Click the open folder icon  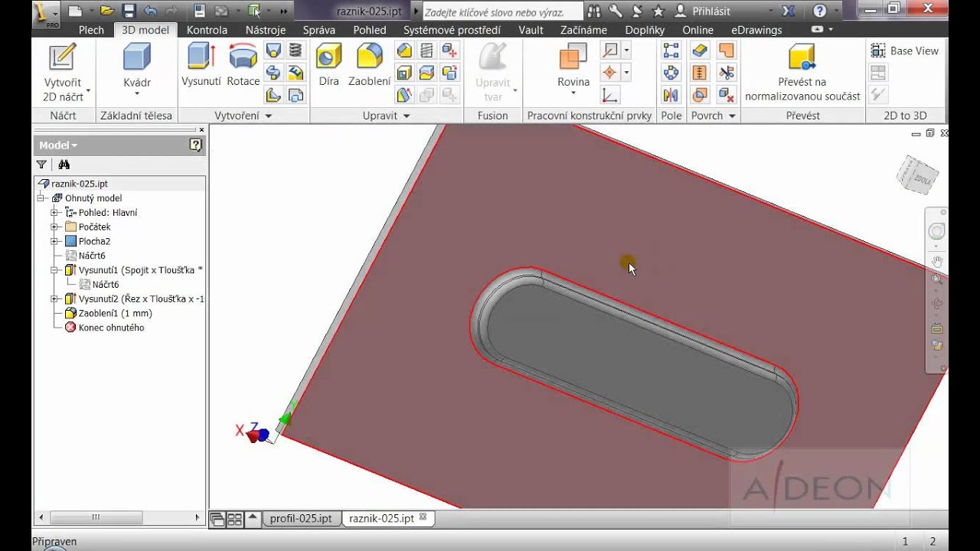[x=107, y=11]
